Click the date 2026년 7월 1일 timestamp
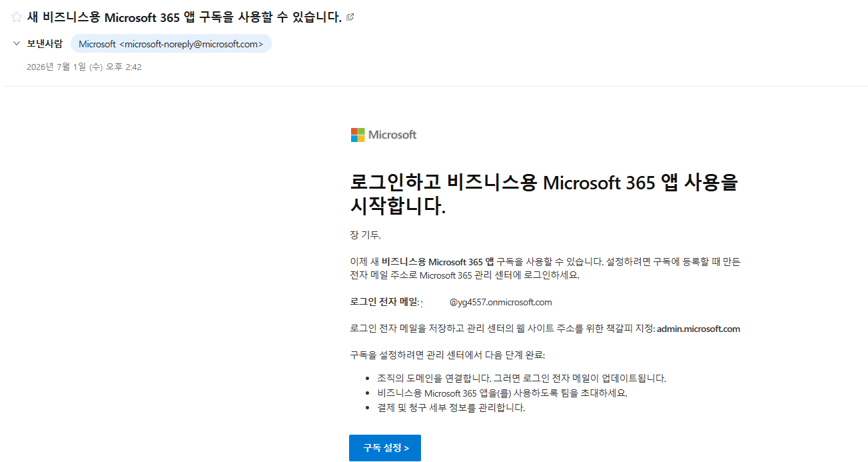This screenshot has width=868, height=462. (84, 67)
